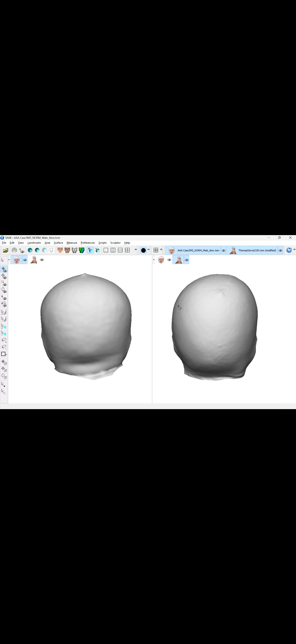Toggle baby-face model eye in right viewport

click(169, 260)
